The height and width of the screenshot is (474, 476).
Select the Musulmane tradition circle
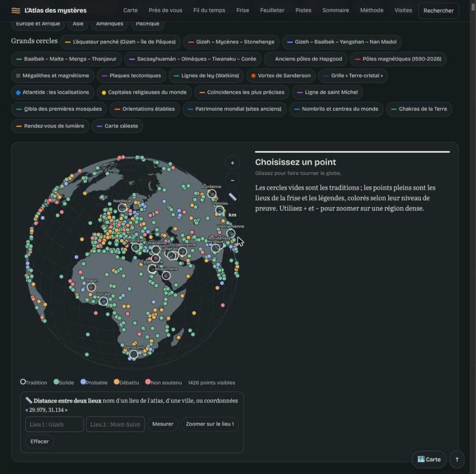tap(166, 276)
